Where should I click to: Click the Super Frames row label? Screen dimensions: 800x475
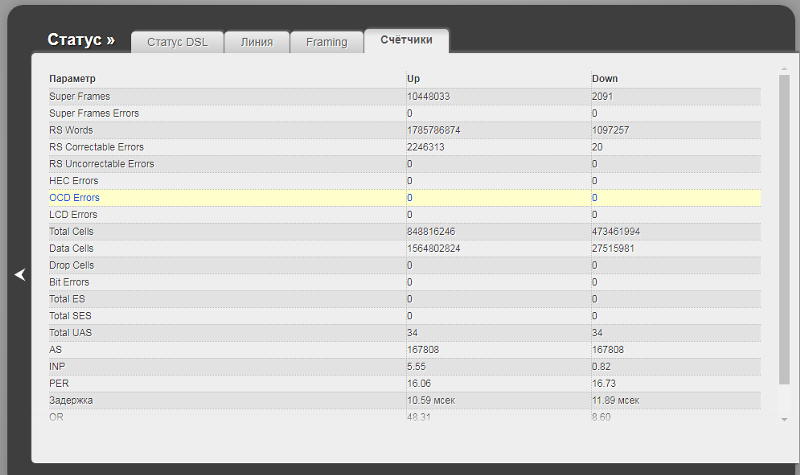point(79,96)
